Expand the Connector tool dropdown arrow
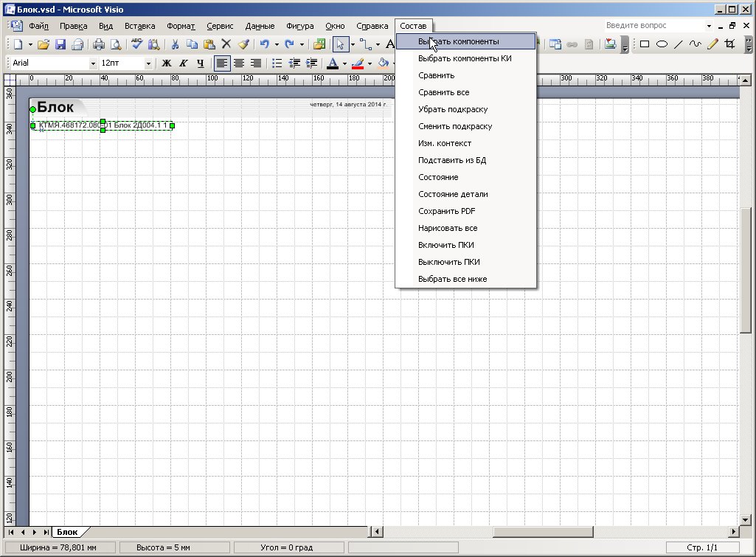756x557 pixels. (378, 44)
